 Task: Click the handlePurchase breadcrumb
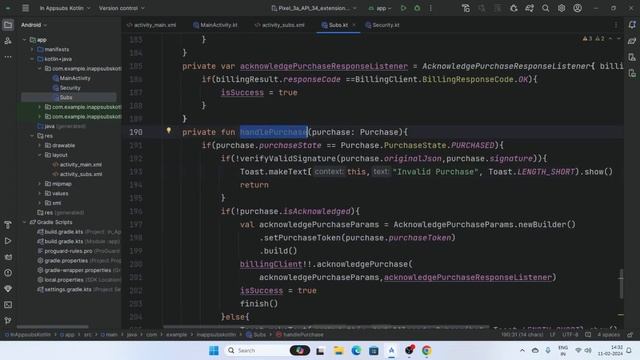pos(300,335)
